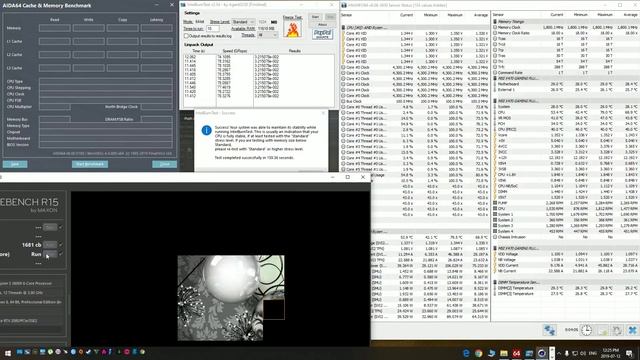Viewport: 640px width, 360px height.
Task: Click the HWiNFO logging sheet icon
Action: (602, 330)
